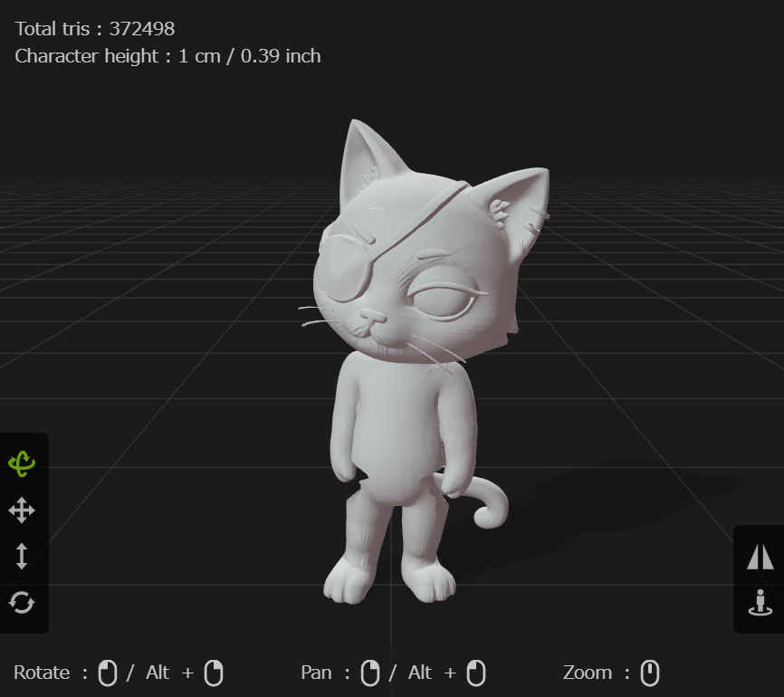This screenshot has width=784, height=697.
Task: Click the Alt mouse icon for rotating
Action: [x=214, y=673]
